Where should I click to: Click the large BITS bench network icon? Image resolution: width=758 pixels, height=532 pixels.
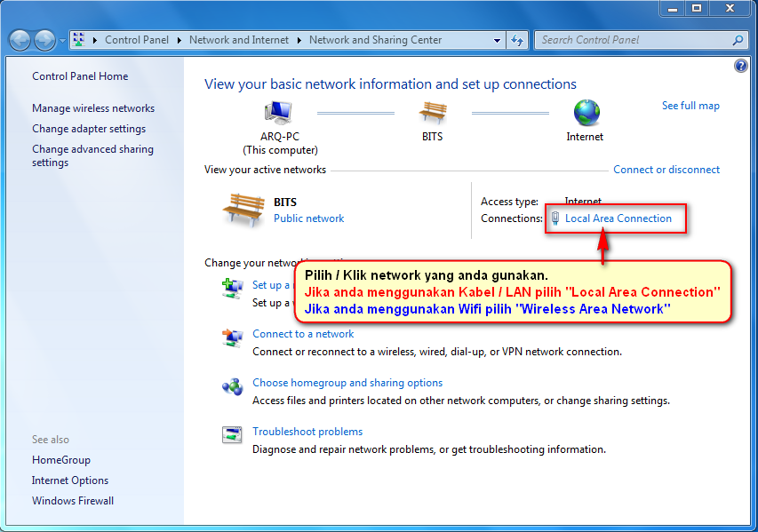pos(243,210)
